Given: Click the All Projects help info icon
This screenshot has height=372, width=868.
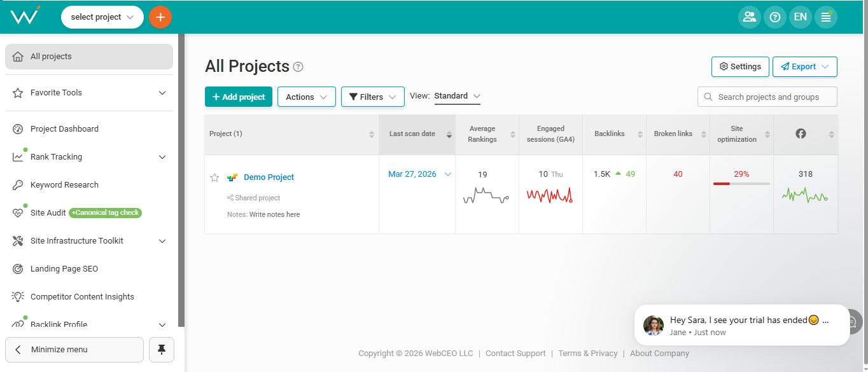Looking at the screenshot, I should (x=298, y=67).
